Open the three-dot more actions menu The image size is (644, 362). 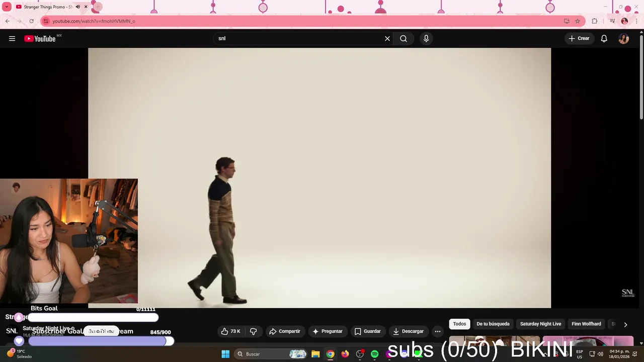pos(438,331)
